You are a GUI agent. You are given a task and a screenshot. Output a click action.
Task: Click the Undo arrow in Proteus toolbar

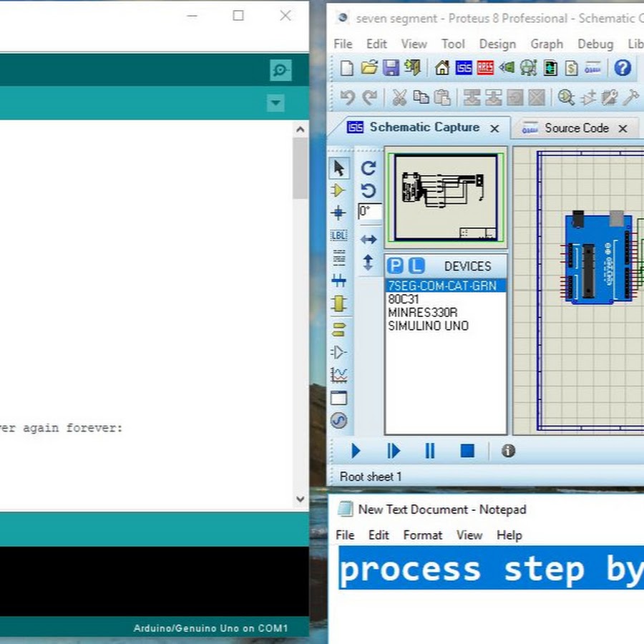(348, 98)
